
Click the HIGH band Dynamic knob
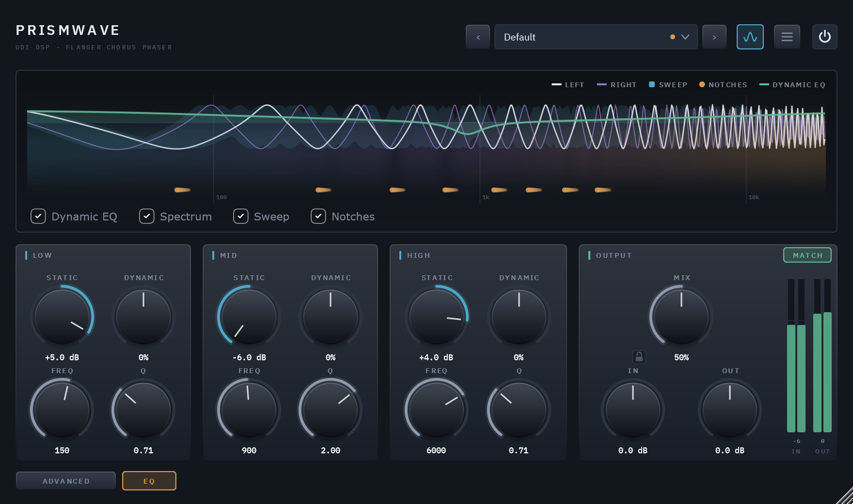(x=519, y=317)
